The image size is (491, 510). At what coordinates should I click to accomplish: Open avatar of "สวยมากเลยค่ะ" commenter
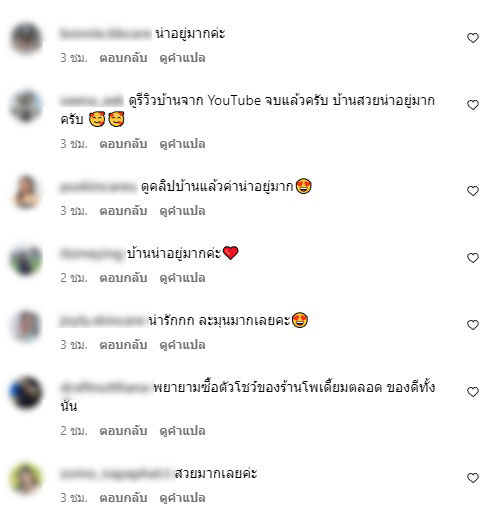pos(26,478)
